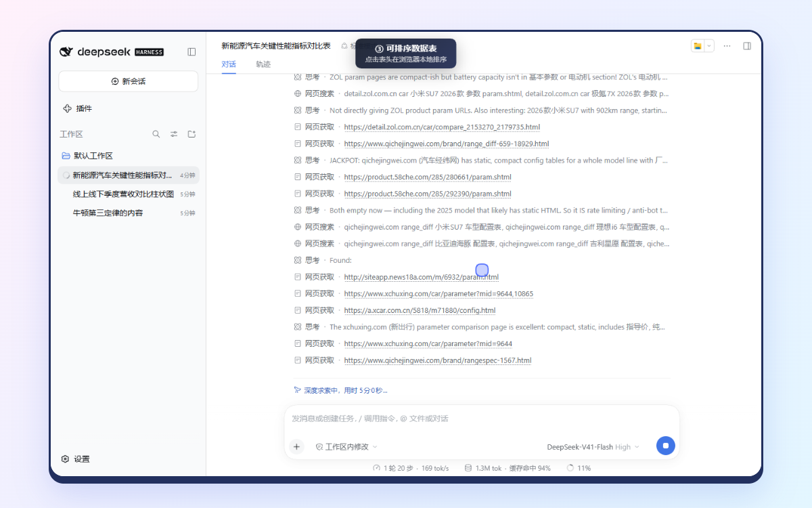
Task: Expand thinking row 'ZOL param pages are compact-ish'
Action: coord(481,77)
